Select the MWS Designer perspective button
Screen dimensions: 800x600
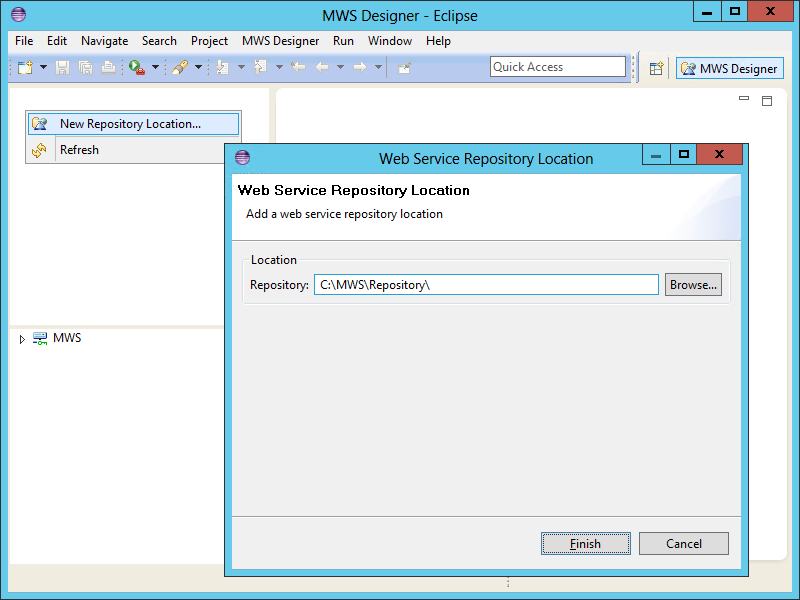click(729, 68)
